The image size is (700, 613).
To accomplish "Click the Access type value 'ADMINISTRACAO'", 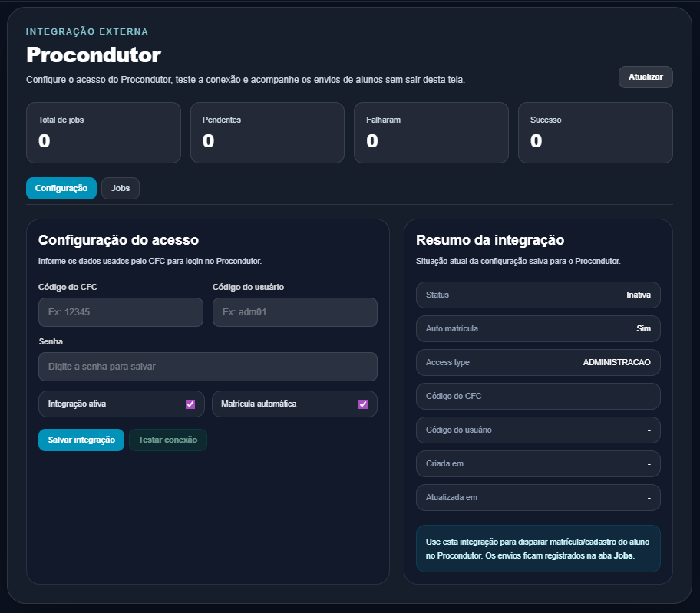I will 616,362.
